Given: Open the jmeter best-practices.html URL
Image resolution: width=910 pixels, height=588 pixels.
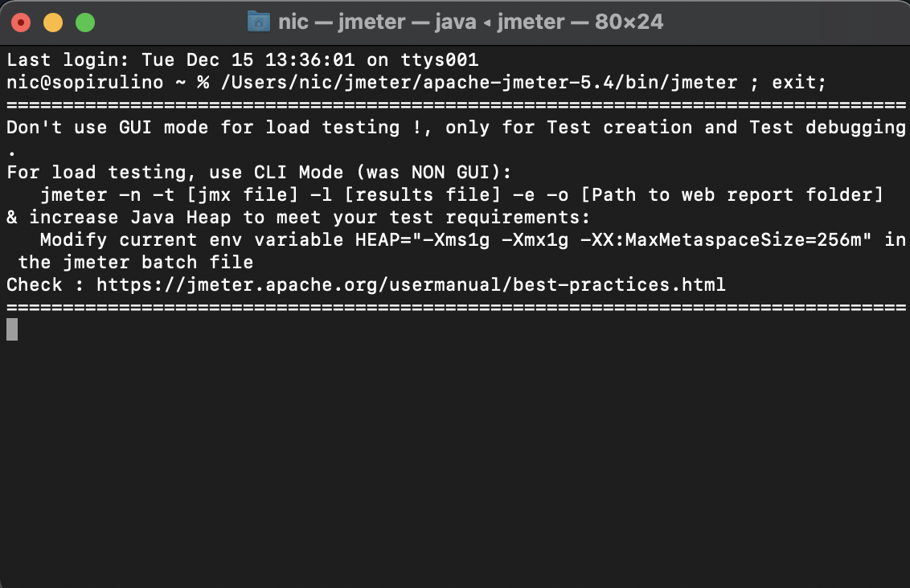Looking at the screenshot, I should [411, 284].
